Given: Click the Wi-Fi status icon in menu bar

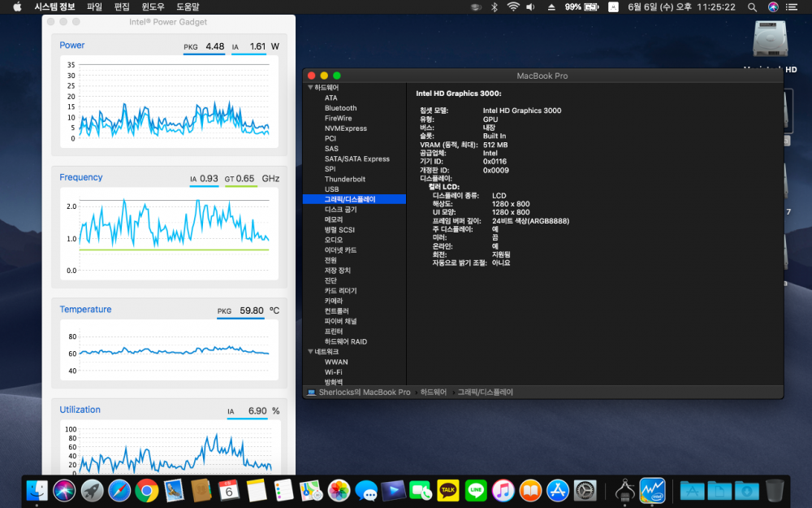Looking at the screenshot, I should click(x=512, y=7).
